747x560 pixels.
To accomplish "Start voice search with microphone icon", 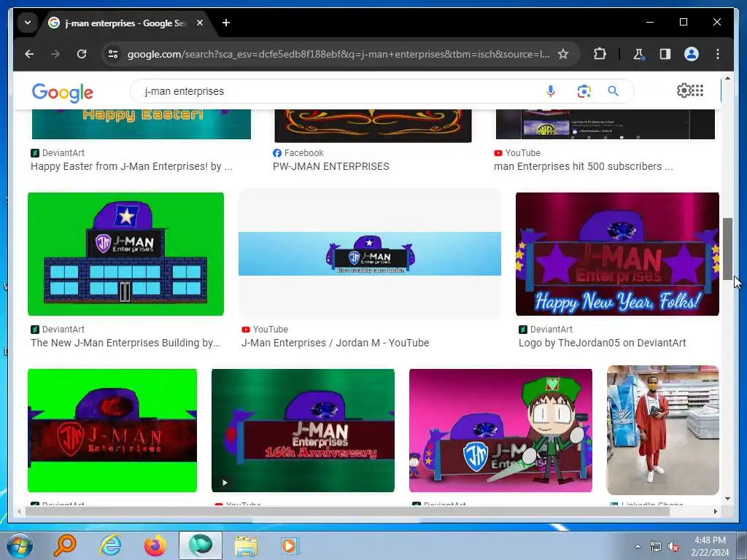I will (550, 91).
